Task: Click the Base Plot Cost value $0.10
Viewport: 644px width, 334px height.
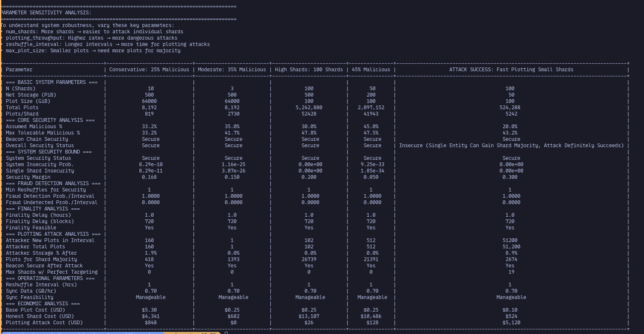Action: click(510, 310)
